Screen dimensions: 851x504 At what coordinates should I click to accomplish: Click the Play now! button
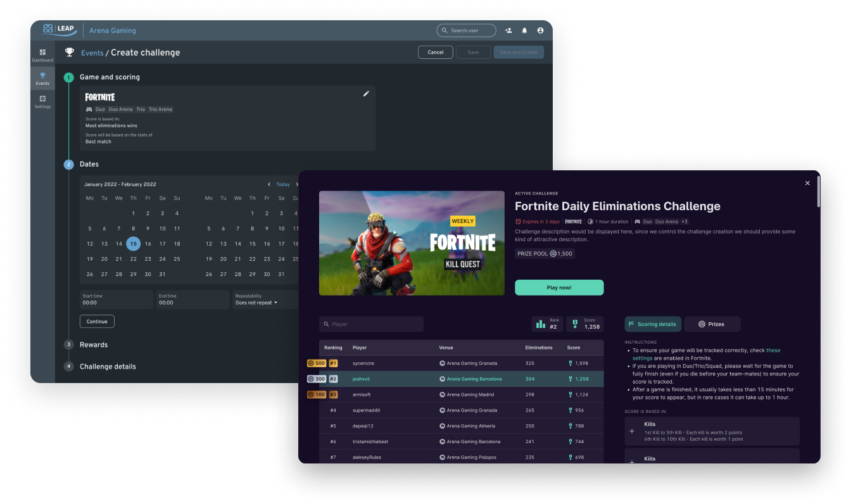[x=559, y=287]
